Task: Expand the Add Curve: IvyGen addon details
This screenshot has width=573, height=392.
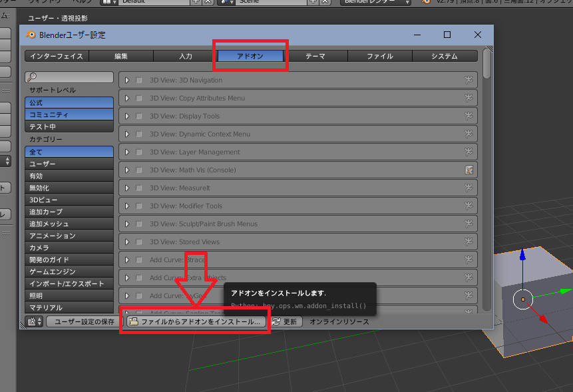Action: coord(127,295)
